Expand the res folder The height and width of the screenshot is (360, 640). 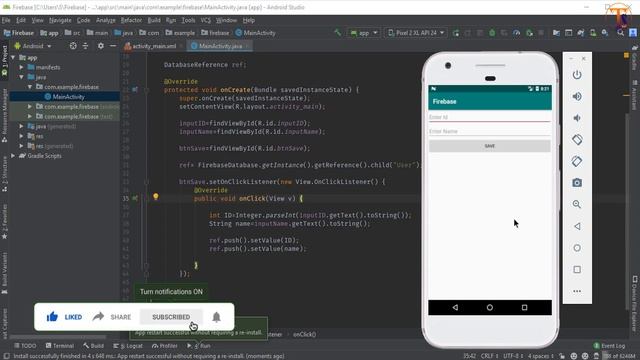click(x=21, y=136)
